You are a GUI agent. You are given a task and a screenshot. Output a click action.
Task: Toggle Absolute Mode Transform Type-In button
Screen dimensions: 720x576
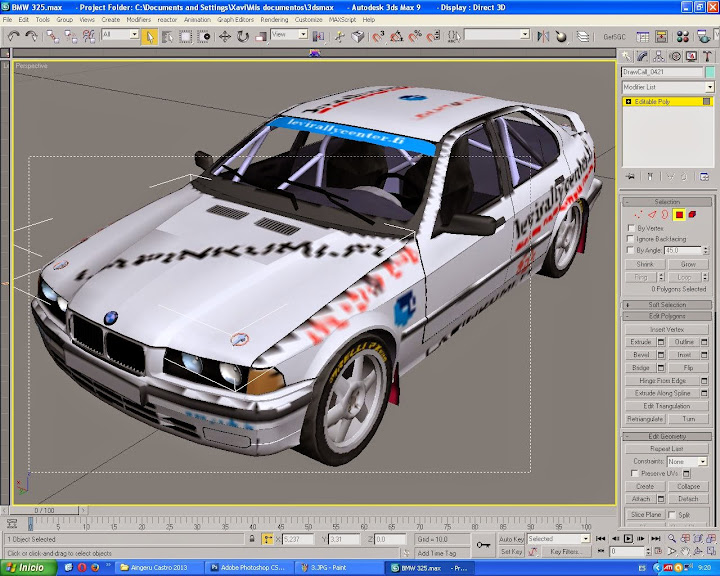click(267, 539)
